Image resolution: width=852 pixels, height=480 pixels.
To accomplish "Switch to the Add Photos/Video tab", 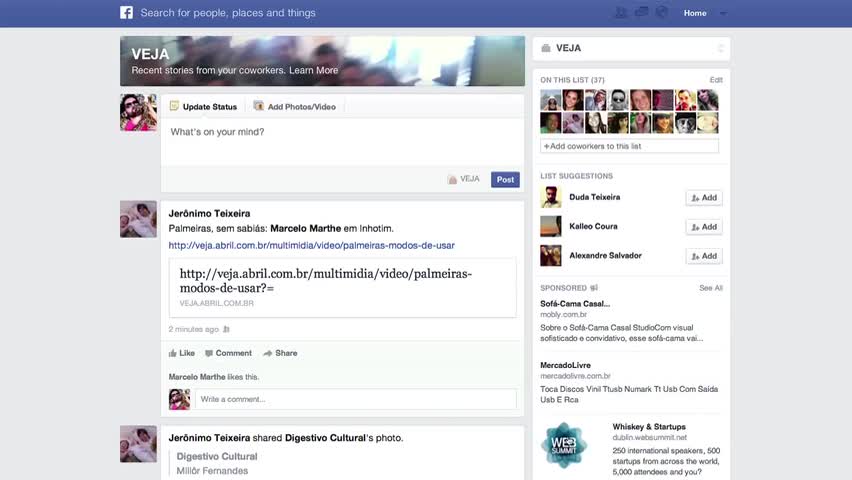I will point(295,107).
